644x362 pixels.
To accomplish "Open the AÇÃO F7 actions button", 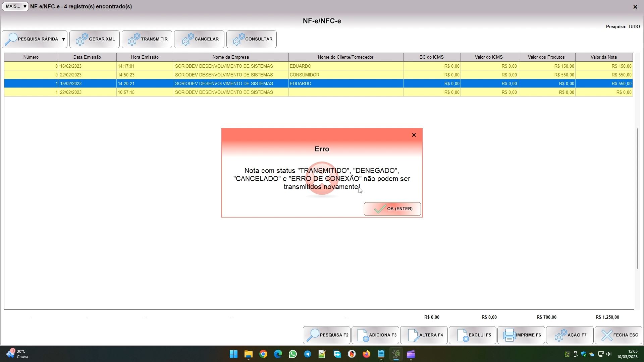I will tap(570, 335).
